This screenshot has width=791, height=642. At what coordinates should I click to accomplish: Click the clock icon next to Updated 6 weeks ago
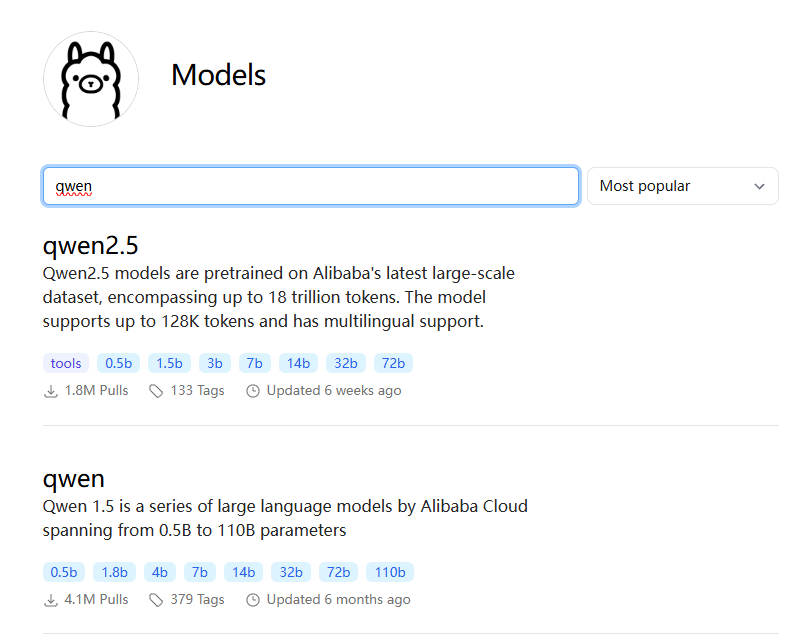point(253,391)
